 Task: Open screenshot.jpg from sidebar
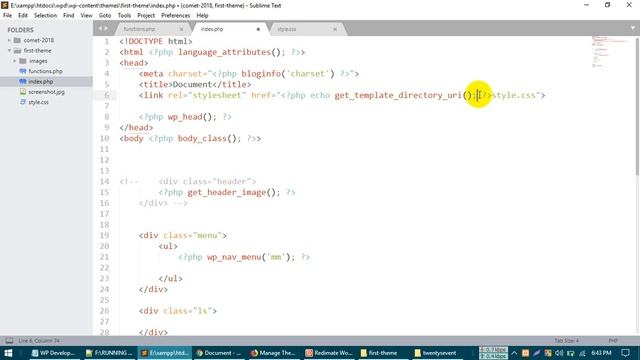[47, 92]
